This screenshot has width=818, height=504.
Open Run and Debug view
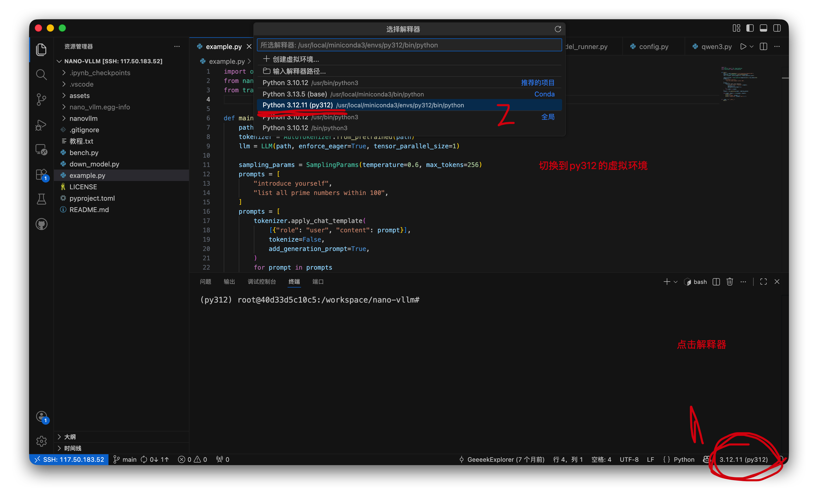tap(41, 125)
